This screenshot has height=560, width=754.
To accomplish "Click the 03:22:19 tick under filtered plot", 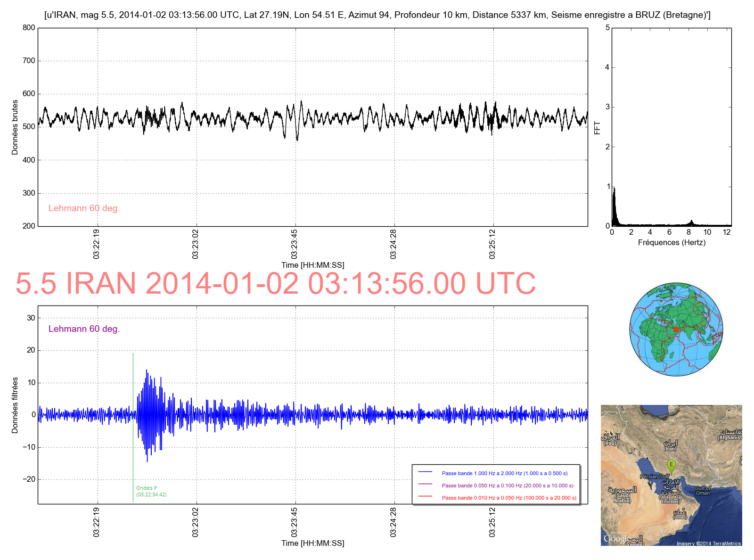I will click(x=97, y=522).
